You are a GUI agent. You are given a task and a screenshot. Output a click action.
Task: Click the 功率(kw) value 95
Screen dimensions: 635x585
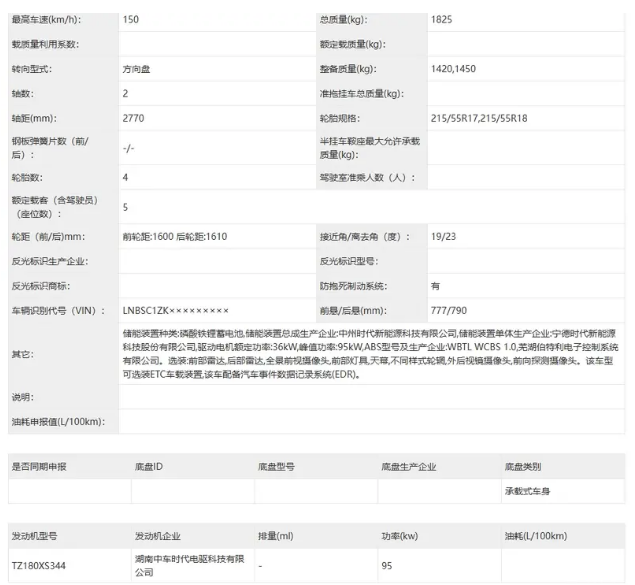click(386, 565)
